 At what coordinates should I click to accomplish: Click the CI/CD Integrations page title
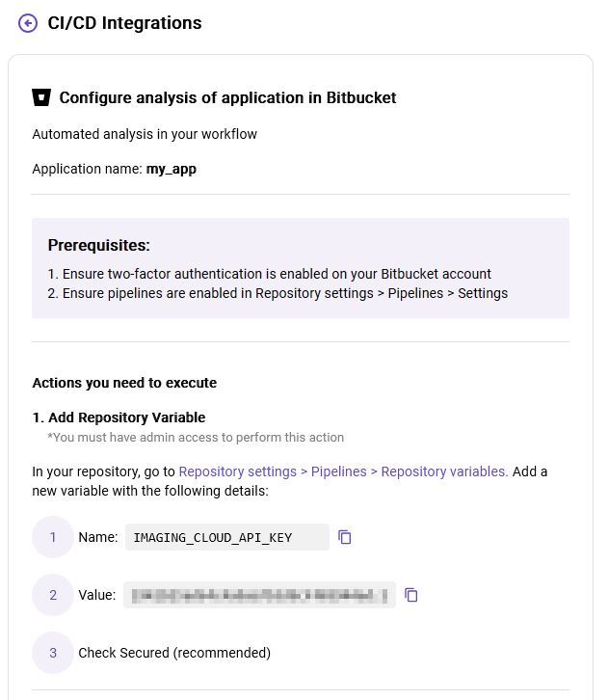click(124, 23)
